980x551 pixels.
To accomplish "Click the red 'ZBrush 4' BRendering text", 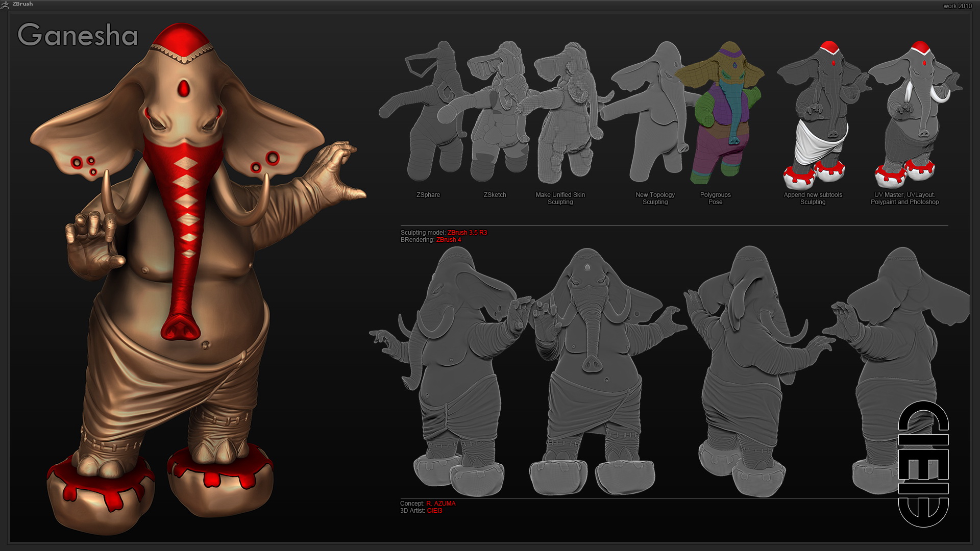I will click(449, 240).
